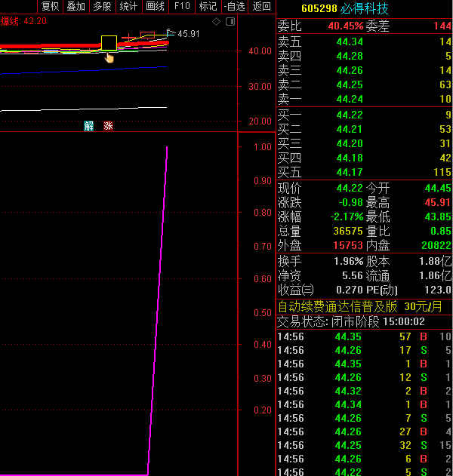Screen dimensions: 453x476
Task: Click the 标记 mark button
Action: coord(207,7)
